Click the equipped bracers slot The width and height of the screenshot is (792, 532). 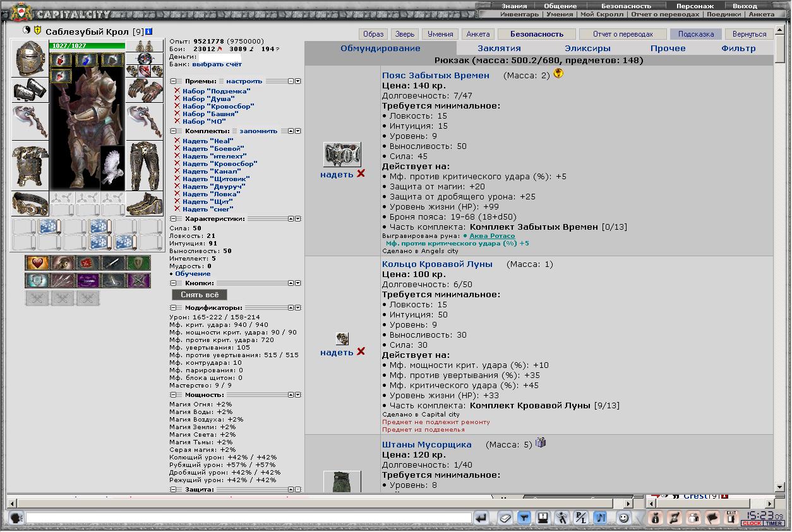30,90
